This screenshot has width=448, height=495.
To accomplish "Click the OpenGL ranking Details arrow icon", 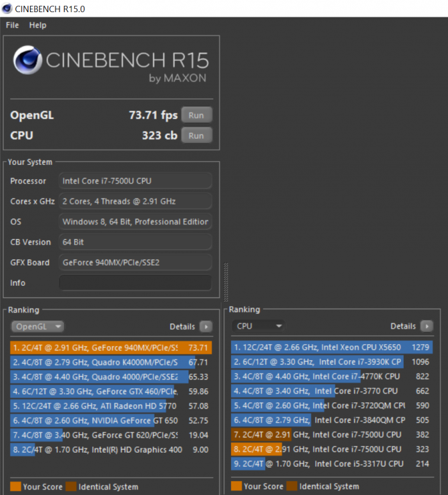I will point(205,327).
